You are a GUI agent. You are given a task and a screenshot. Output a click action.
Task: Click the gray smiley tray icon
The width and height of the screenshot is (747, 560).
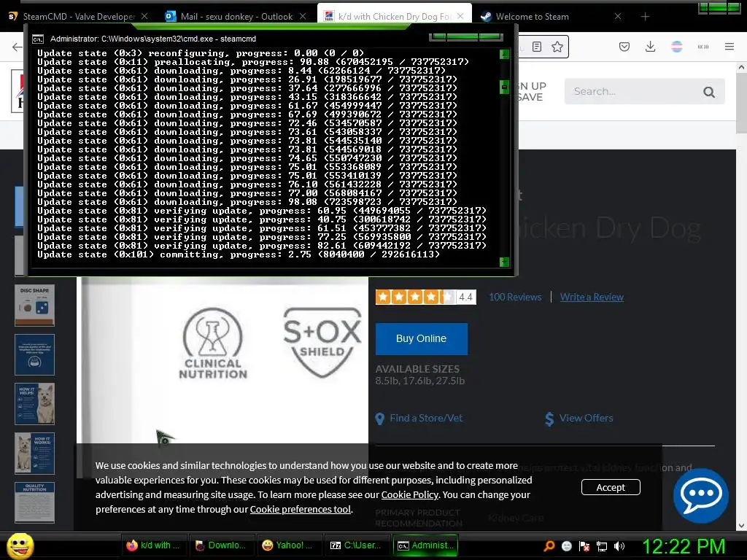[x=567, y=546]
